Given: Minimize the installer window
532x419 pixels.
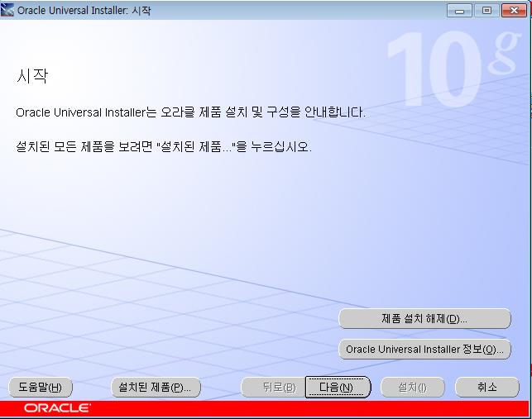Looking at the screenshot, I should (459, 11).
